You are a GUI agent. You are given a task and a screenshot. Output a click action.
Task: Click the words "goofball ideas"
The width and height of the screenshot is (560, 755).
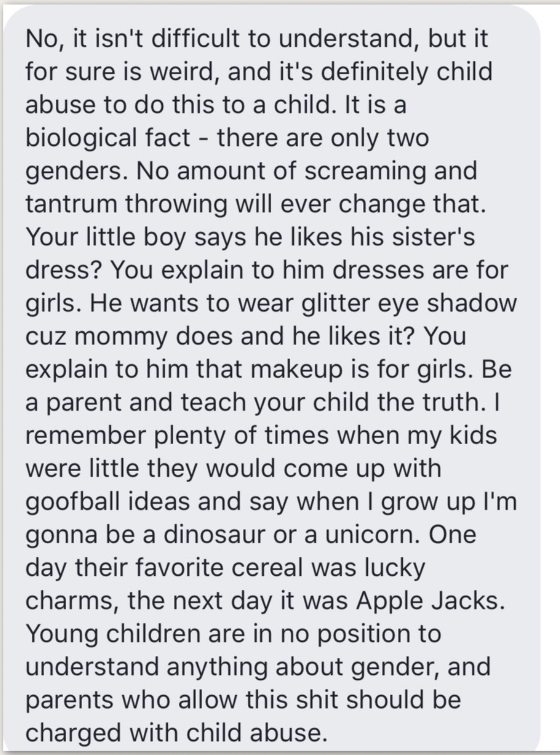click(x=108, y=502)
